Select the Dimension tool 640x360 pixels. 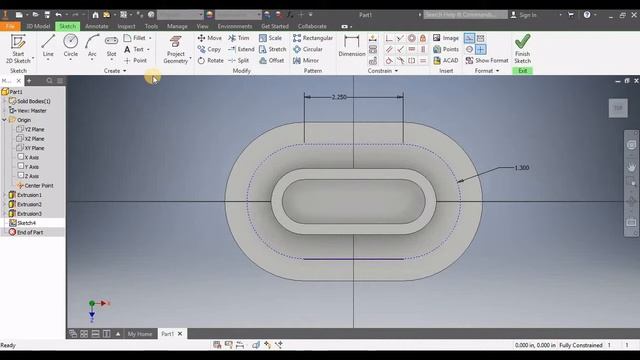(x=351, y=46)
